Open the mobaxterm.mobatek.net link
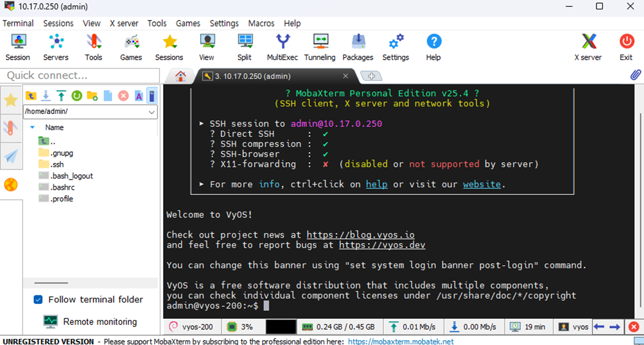The image size is (644, 345). [401, 341]
